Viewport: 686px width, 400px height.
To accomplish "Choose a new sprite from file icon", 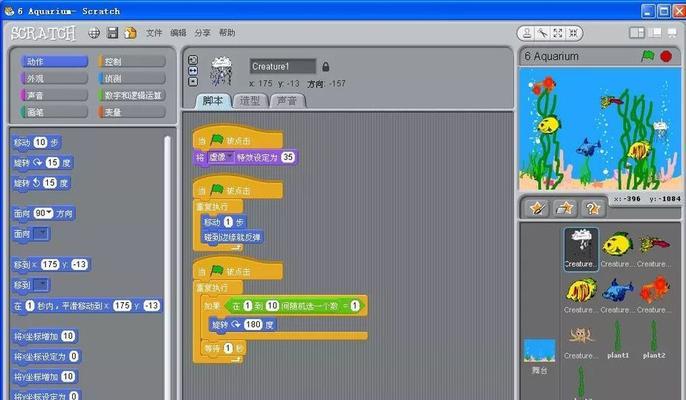I will coord(565,208).
